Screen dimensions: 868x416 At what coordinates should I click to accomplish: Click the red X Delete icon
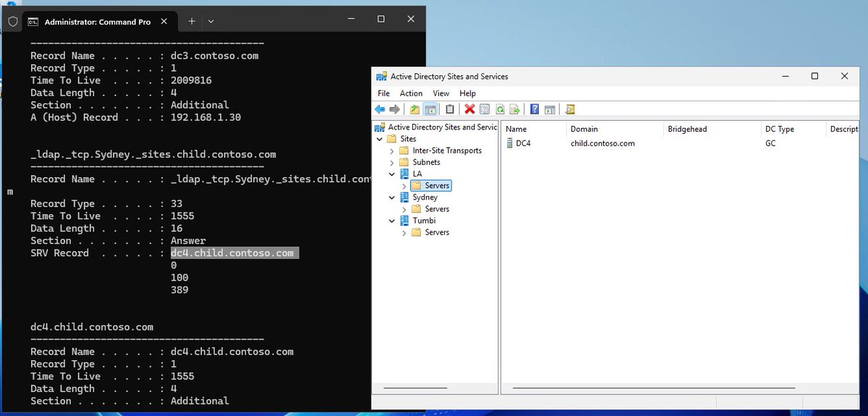(469, 109)
